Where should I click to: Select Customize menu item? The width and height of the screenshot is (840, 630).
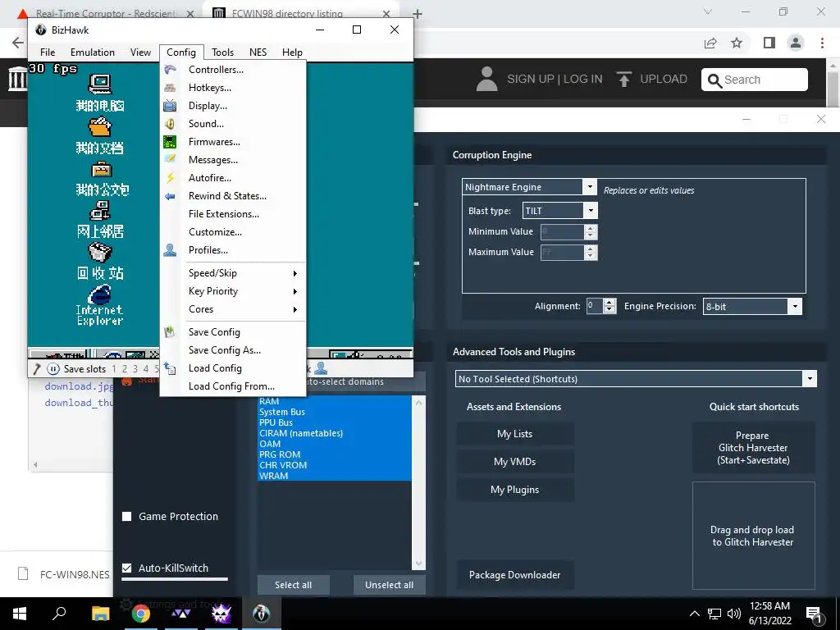coord(216,232)
